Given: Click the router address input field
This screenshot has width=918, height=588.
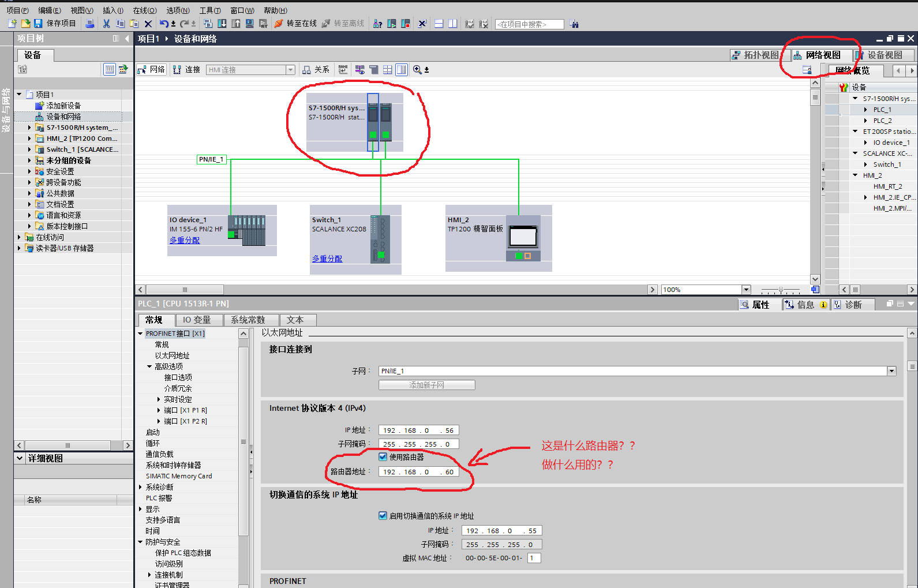Looking at the screenshot, I should point(418,472).
